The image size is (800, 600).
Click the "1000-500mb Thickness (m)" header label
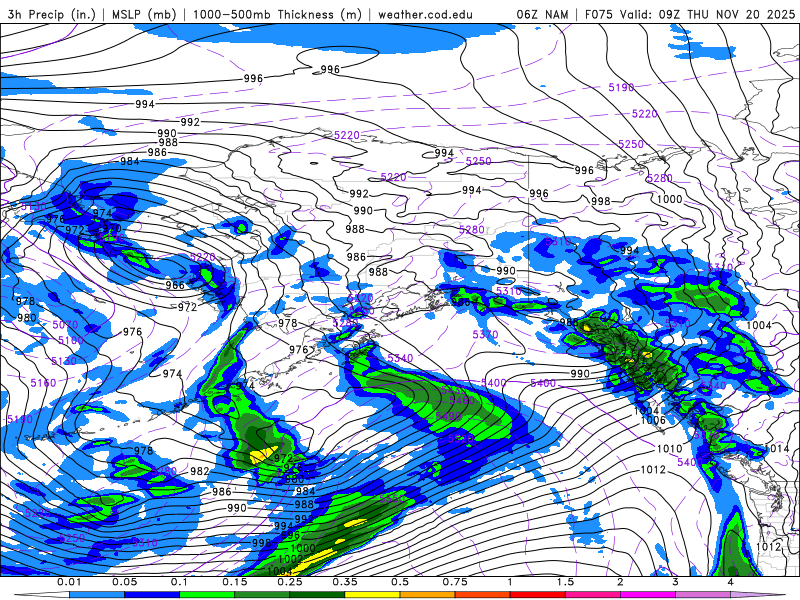[277, 14]
